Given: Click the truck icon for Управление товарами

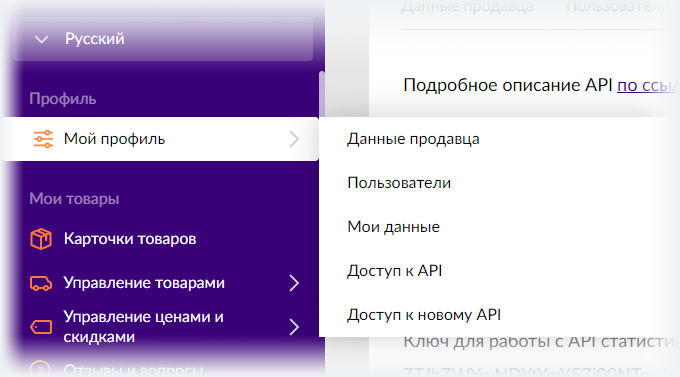Looking at the screenshot, I should [x=41, y=283].
